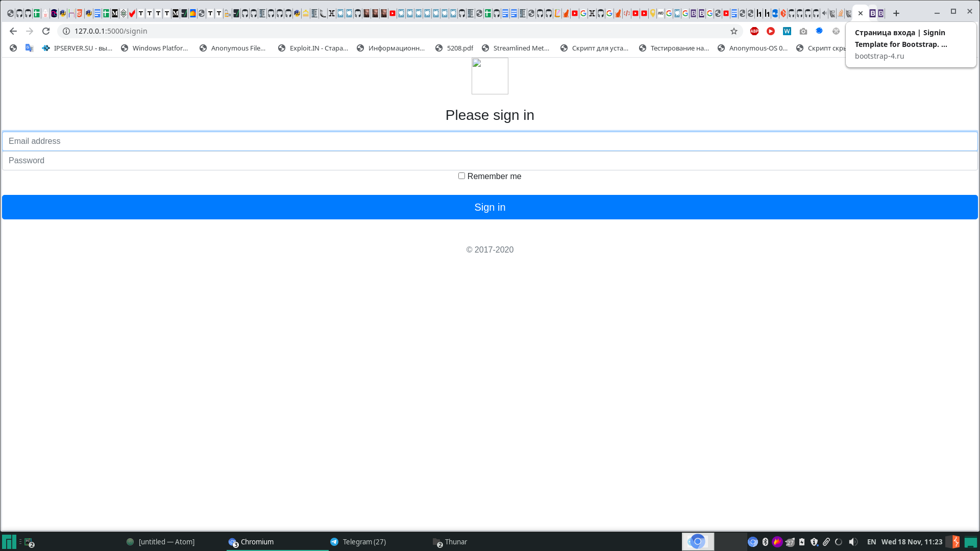This screenshot has height=551, width=980.
Task: Check the Remember me checkbox
Action: coord(461,176)
